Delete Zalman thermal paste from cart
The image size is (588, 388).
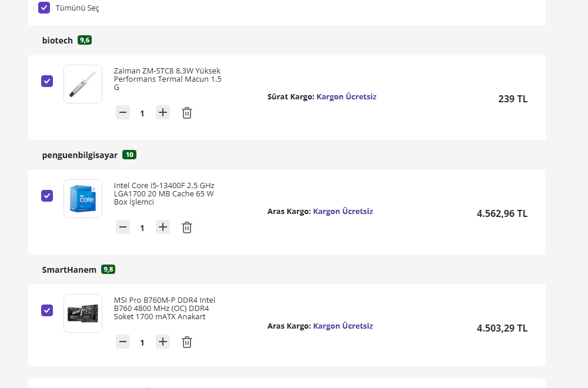coord(186,113)
